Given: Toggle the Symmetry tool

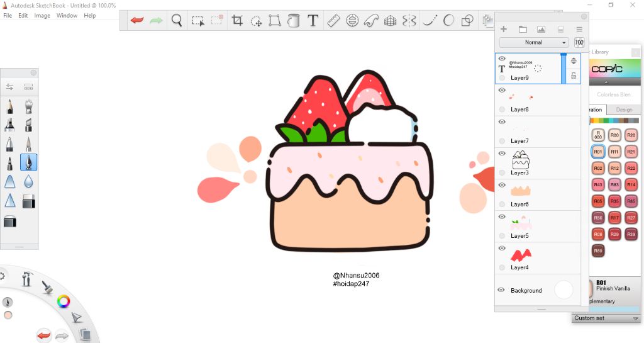Looking at the screenshot, I should pos(409,20).
